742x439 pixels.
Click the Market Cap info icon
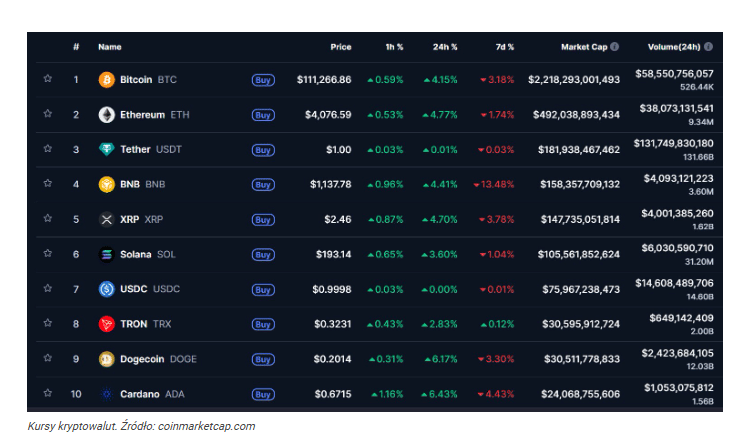(x=614, y=47)
